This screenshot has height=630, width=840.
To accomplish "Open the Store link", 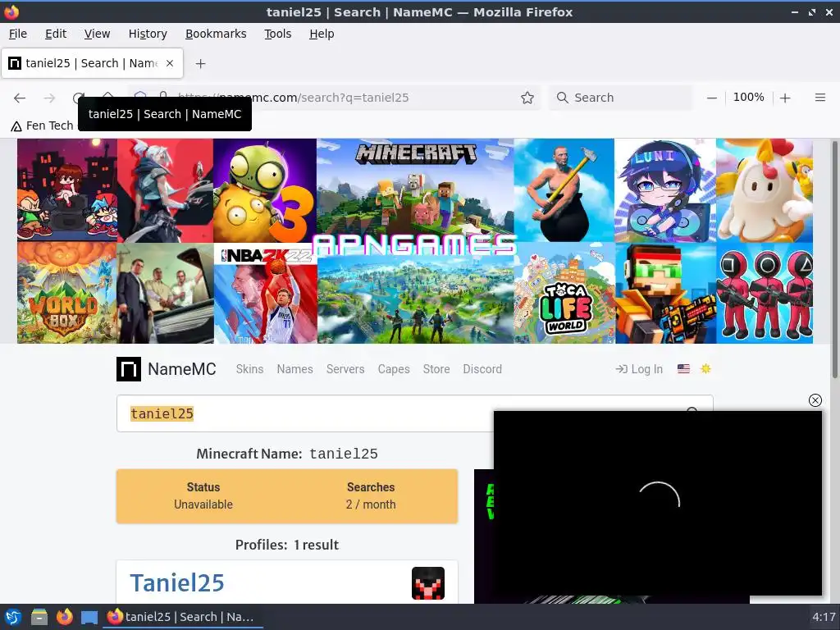I will click(x=436, y=369).
